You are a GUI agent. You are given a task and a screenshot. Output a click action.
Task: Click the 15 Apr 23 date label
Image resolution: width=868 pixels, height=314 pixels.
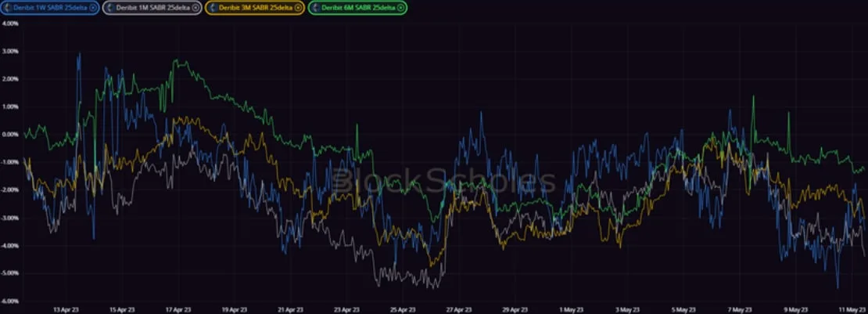coord(121,309)
